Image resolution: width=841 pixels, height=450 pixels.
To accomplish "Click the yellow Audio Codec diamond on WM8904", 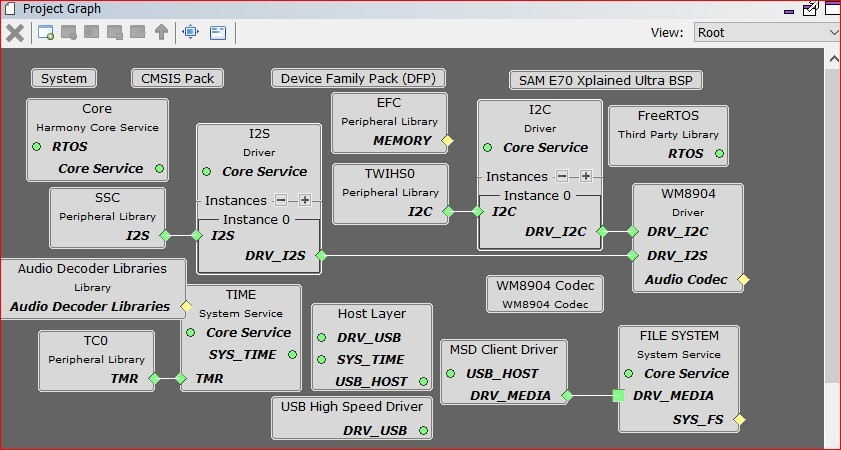I will (743, 279).
